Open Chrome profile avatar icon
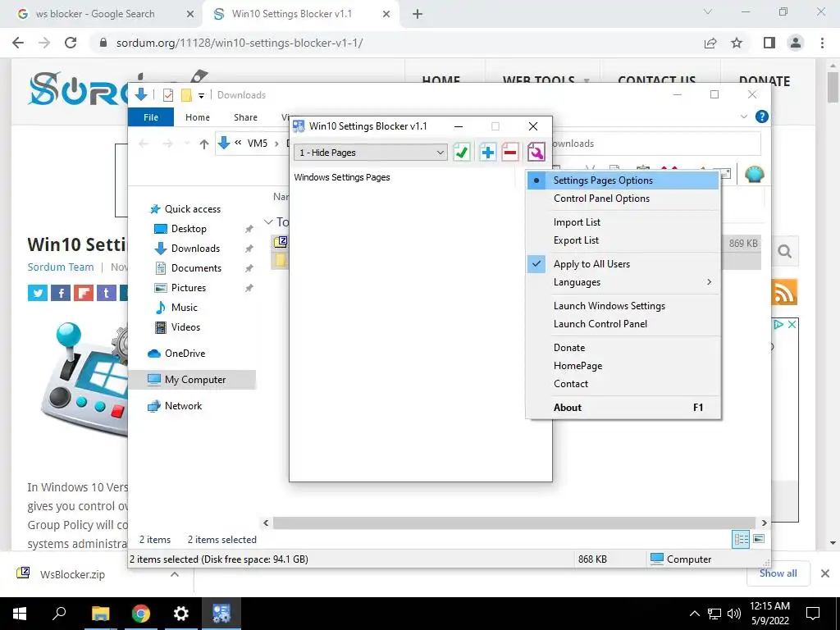Image resolution: width=840 pixels, height=630 pixels. point(796,43)
